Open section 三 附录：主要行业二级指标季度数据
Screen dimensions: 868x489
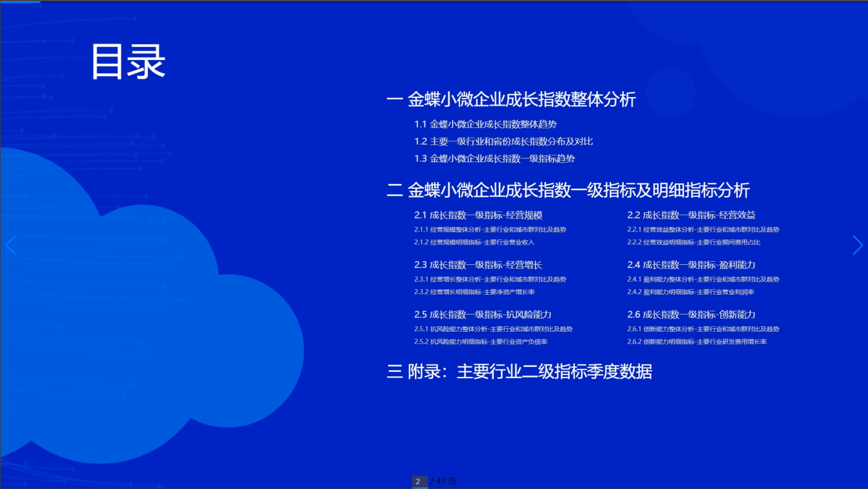519,372
